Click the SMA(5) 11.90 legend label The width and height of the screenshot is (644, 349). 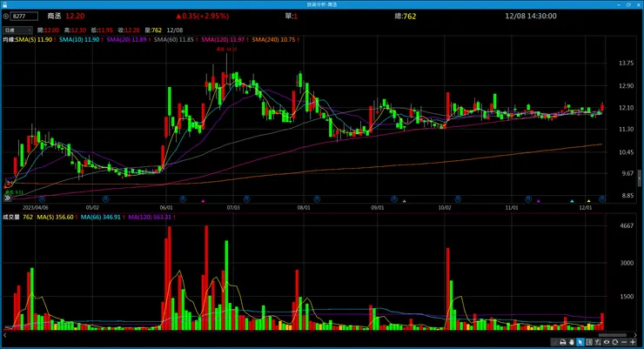[x=34, y=40]
